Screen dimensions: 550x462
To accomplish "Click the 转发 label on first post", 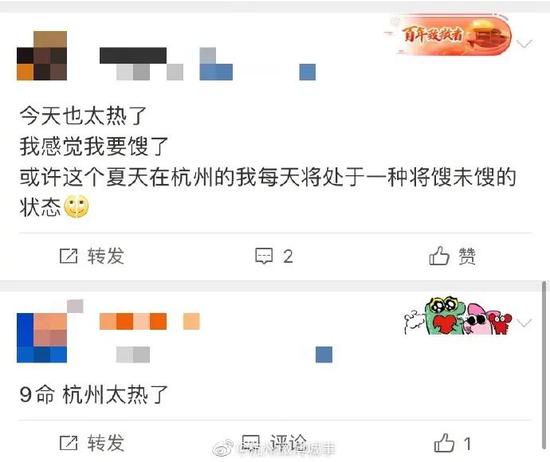I will pyautogui.click(x=106, y=256).
